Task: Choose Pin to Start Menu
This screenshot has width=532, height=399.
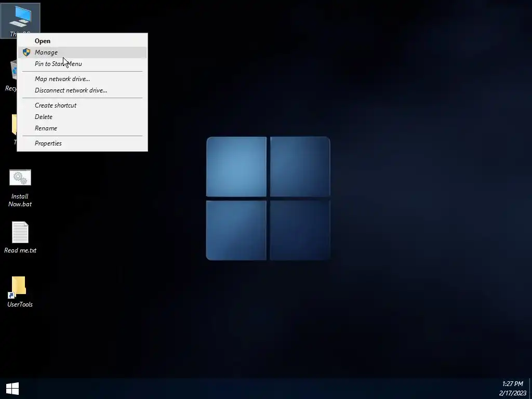Action: [x=82, y=64]
